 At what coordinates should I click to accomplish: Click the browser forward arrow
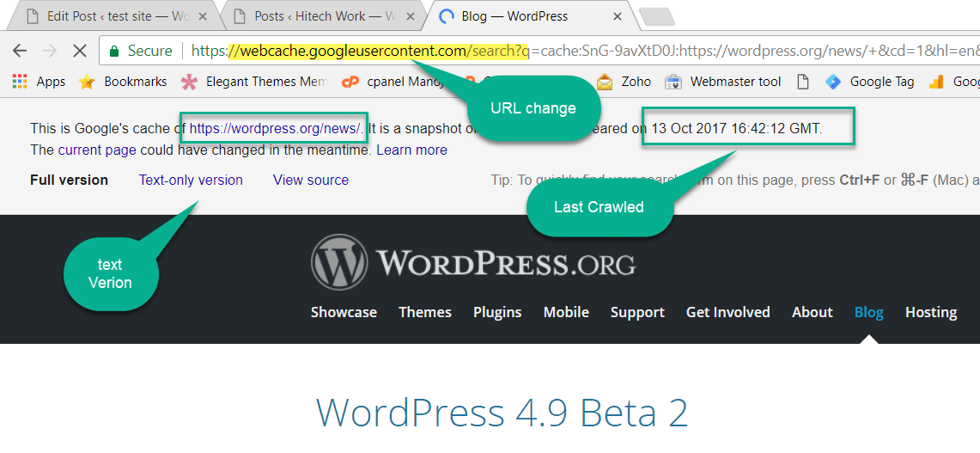pyautogui.click(x=51, y=51)
